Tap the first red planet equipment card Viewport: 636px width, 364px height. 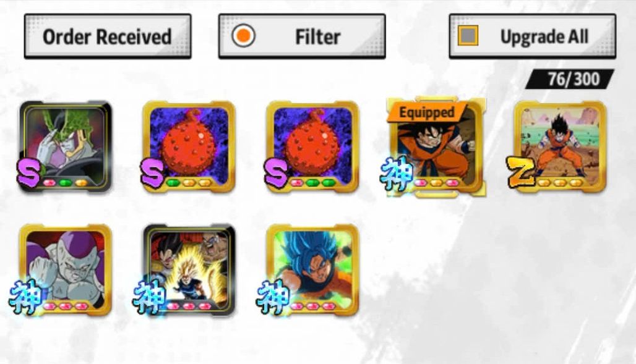point(189,146)
